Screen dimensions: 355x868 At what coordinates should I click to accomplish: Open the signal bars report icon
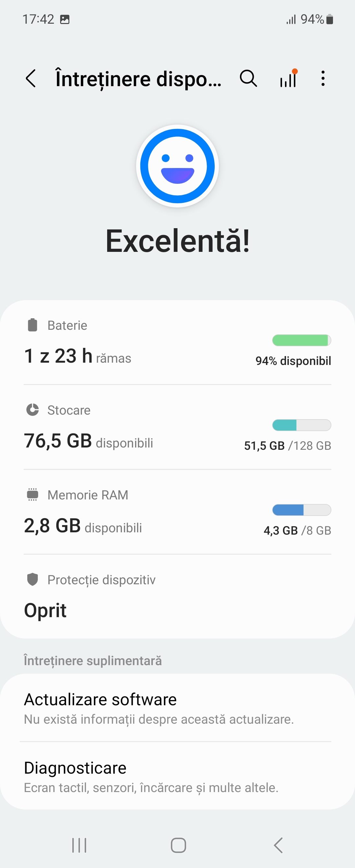289,78
